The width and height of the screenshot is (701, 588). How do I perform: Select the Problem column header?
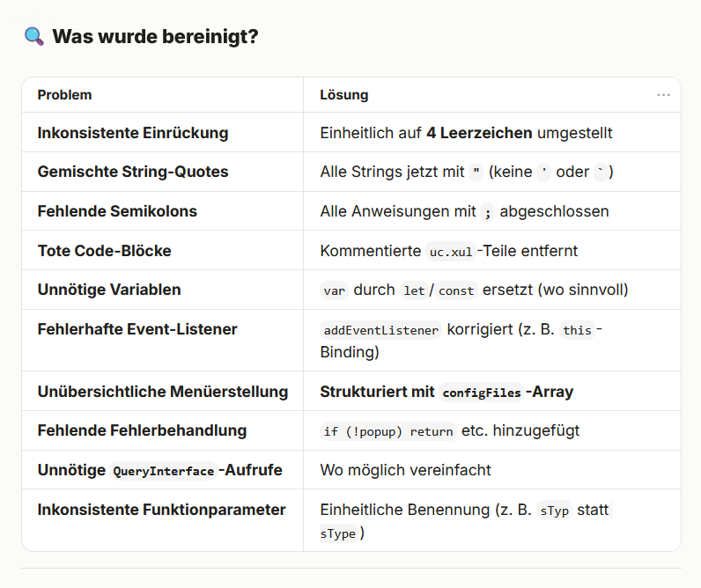tap(64, 95)
